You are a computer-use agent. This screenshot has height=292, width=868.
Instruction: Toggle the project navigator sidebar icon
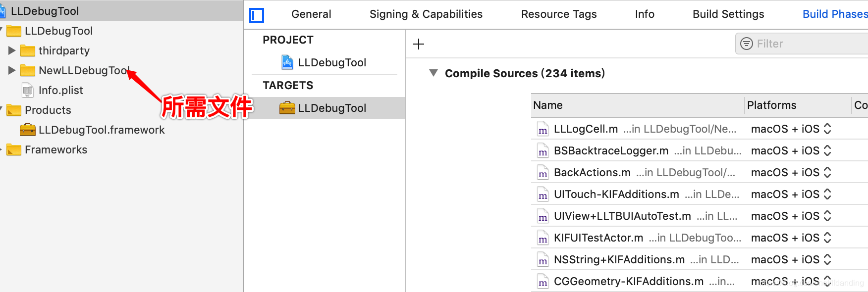tap(257, 15)
